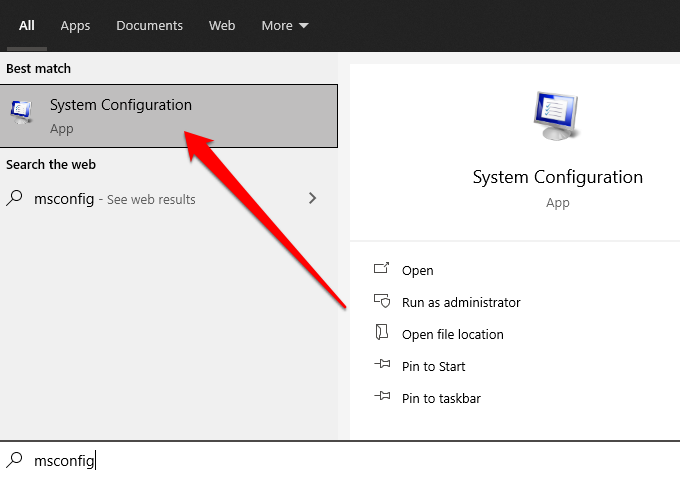The image size is (680, 477).
Task: Open the More filter dropdown
Action: click(x=285, y=25)
